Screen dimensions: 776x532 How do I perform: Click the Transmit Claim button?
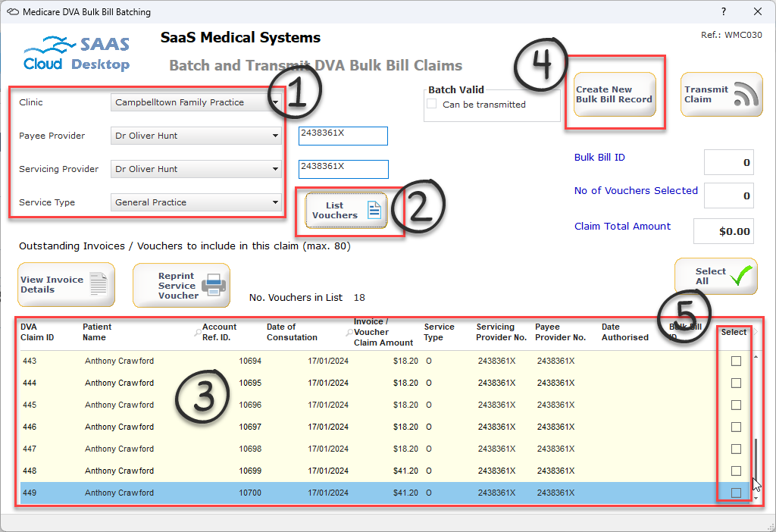[x=721, y=94]
